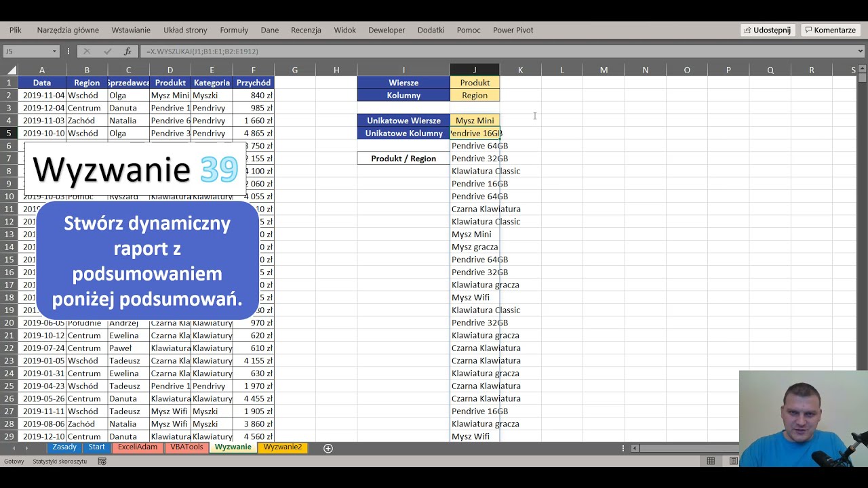The image size is (868, 488).
Task: Click the horizontal scrollbar track
Action: (x=688, y=448)
